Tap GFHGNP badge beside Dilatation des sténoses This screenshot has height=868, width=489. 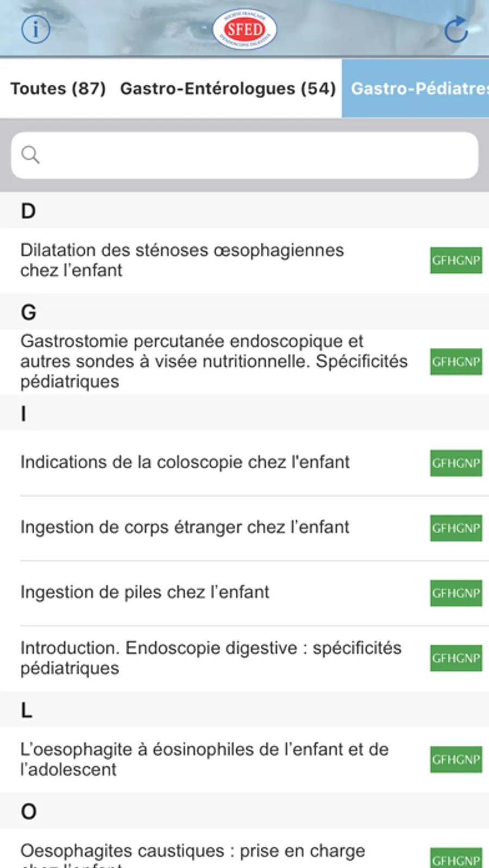click(x=456, y=260)
